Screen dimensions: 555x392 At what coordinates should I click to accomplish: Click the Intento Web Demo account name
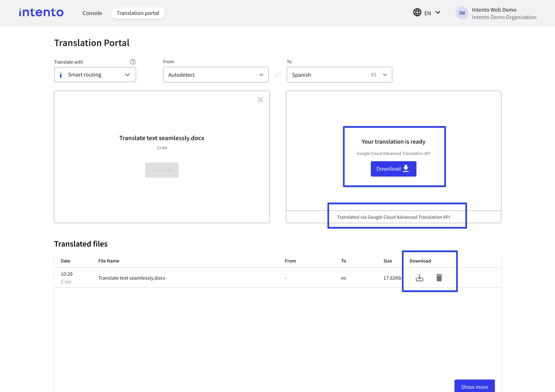(494, 10)
